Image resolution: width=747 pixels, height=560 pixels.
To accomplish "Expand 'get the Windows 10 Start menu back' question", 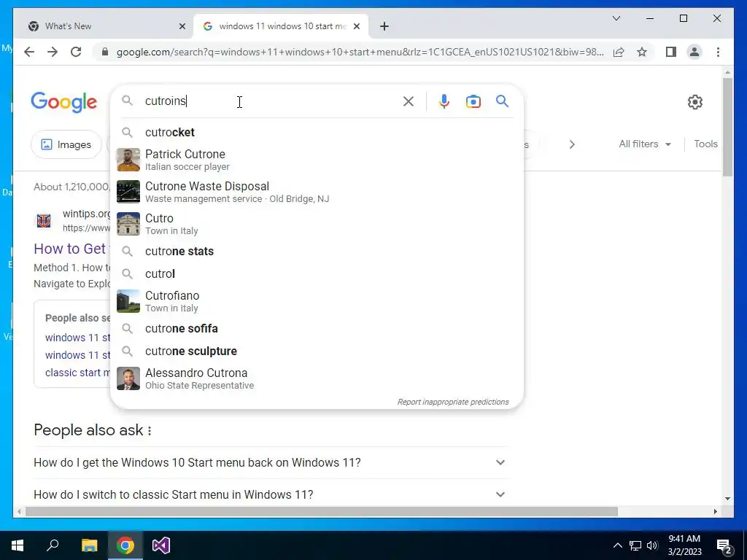I will [x=271, y=462].
